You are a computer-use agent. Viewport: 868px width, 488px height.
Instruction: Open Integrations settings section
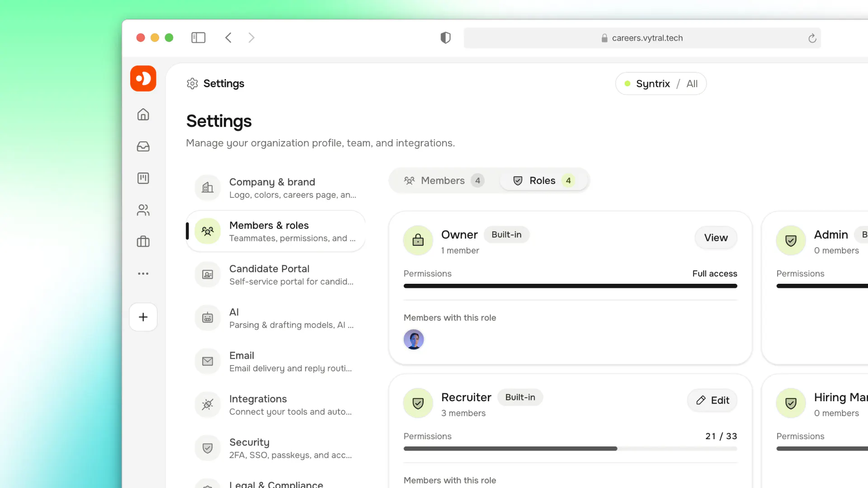276,405
